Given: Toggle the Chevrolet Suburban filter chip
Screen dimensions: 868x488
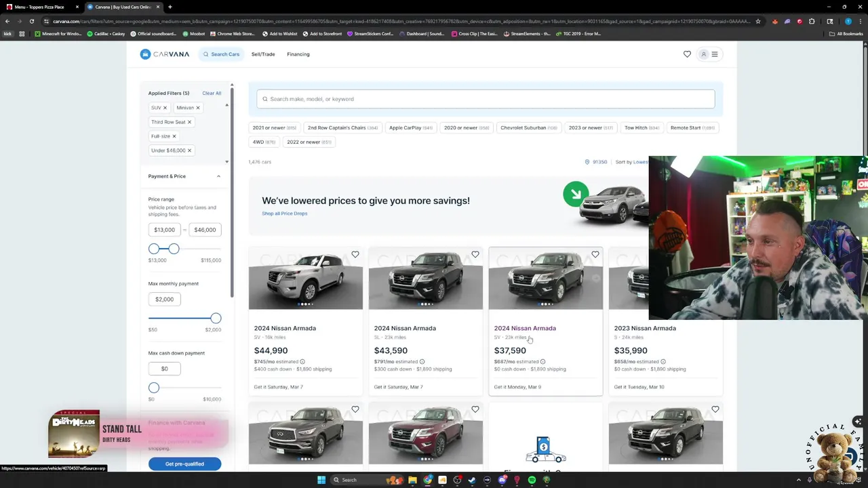Looking at the screenshot, I should (x=528, y=127).
